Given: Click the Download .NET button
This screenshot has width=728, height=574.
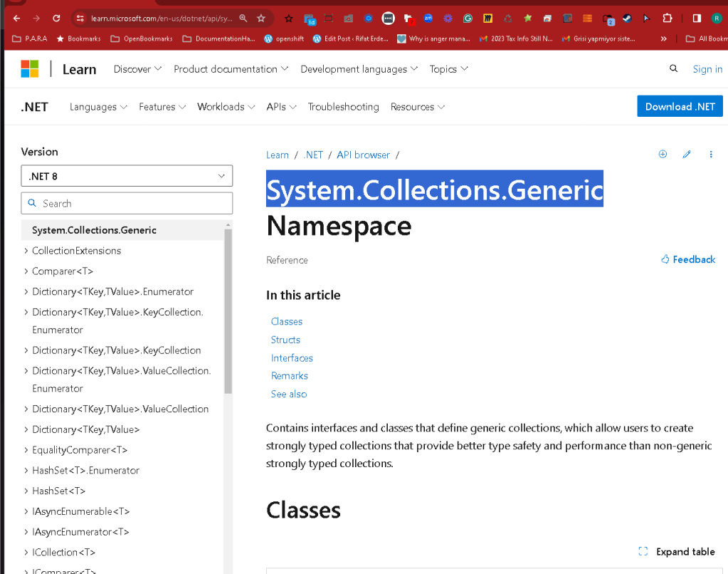Looking at the screenshot, I should pyautogui.click(x=680, y=106).
